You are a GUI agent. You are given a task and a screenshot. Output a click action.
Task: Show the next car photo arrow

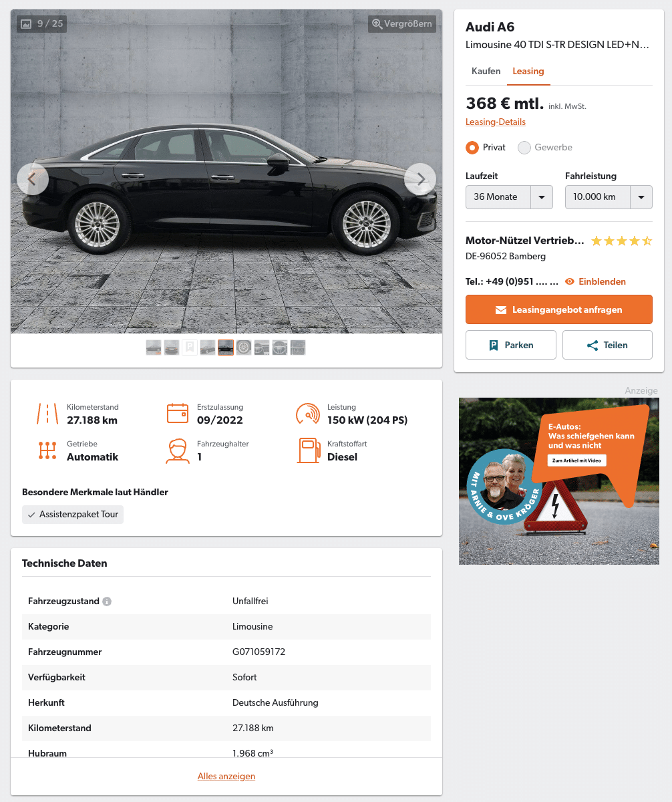[x=420, y=179]
